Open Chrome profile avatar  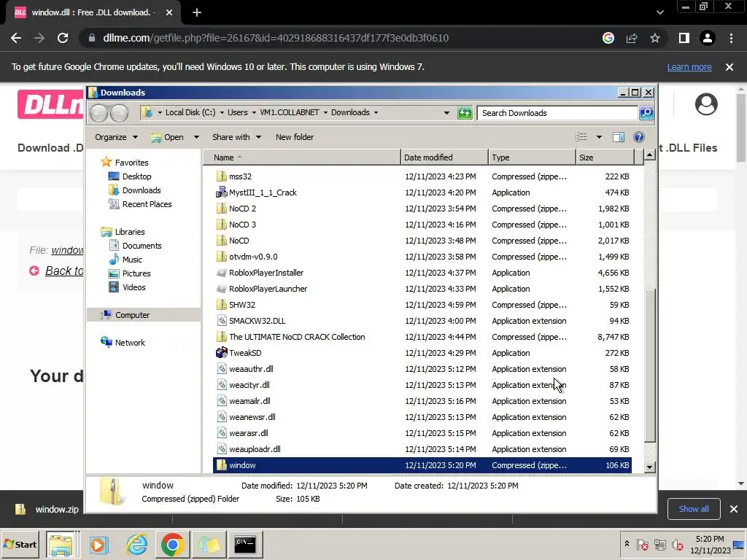click(x=708, y=38)
